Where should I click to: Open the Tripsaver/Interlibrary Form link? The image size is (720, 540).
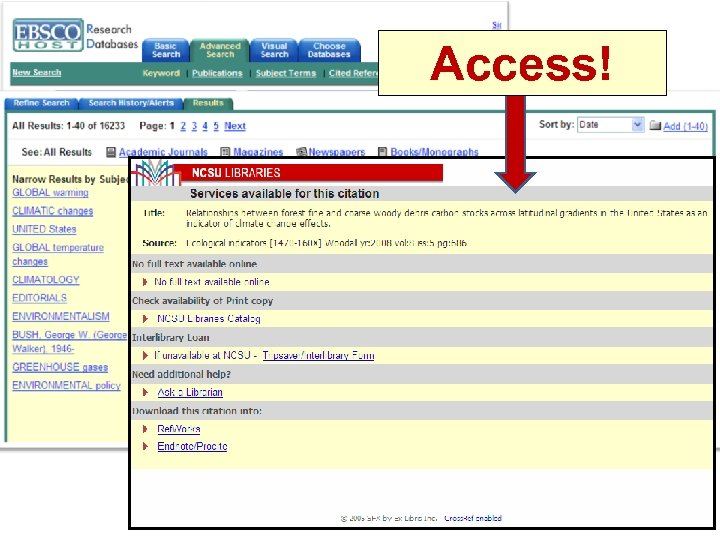click(318, 355)
